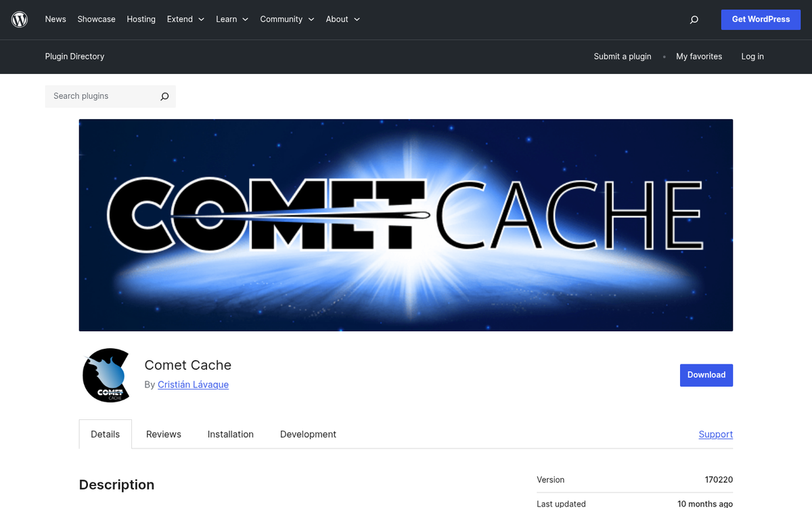The image size is (812, 508).
Task: Select the Plugin Directory home link
Action: click(74, 57)
